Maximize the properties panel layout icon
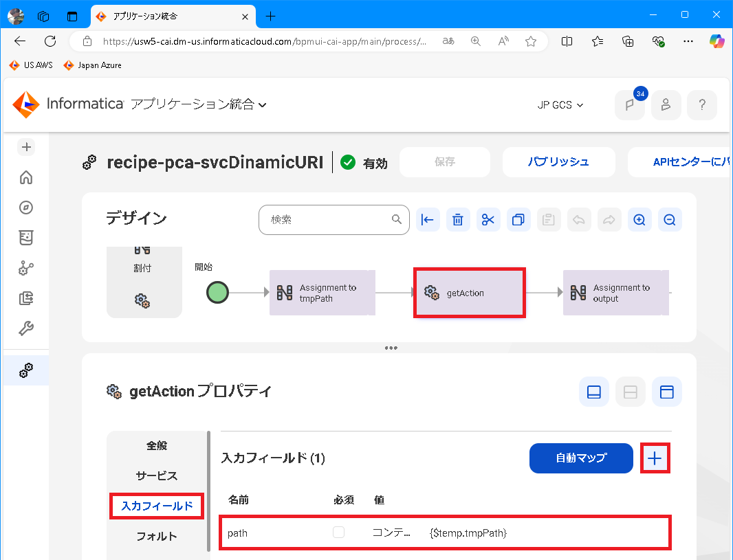Viewport: 733px width, 560px height. 666,392
